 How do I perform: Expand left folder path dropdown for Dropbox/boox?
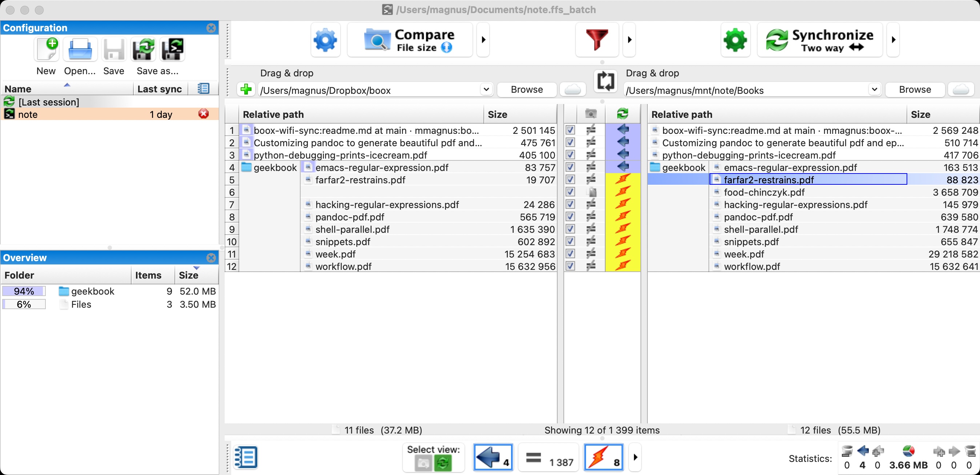coord(486,90)
